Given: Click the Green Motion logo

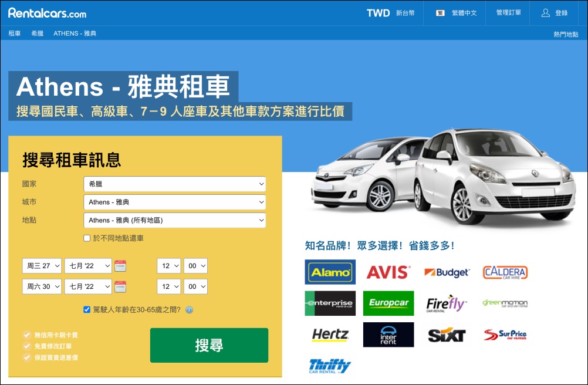Looking at the screenshot, I should coord(505,303).
